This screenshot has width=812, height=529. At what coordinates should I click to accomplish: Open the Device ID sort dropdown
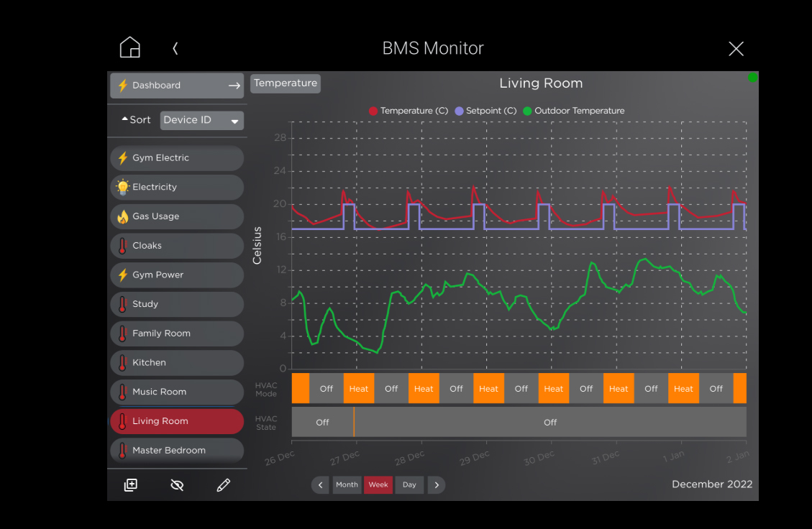click(202, 120)
